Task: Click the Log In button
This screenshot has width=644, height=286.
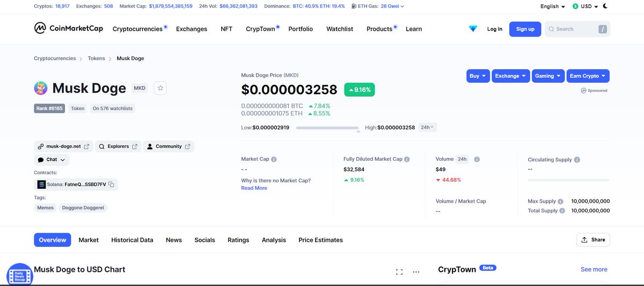Action: click(x=495, y=29)
